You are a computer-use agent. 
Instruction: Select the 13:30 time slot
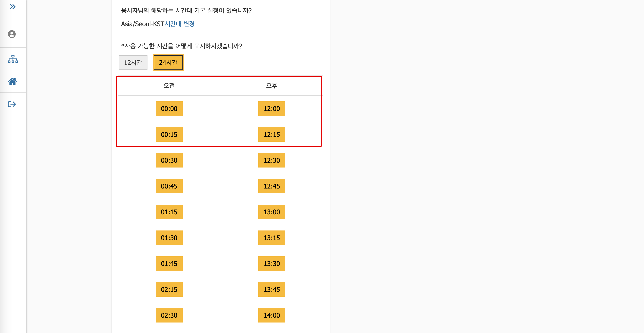(271, 264)
